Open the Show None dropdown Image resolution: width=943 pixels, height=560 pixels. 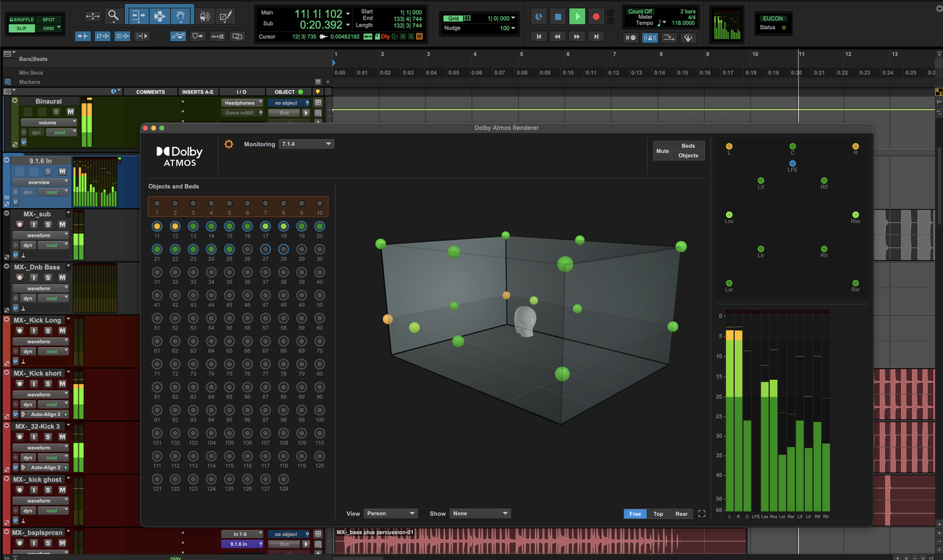480,513
